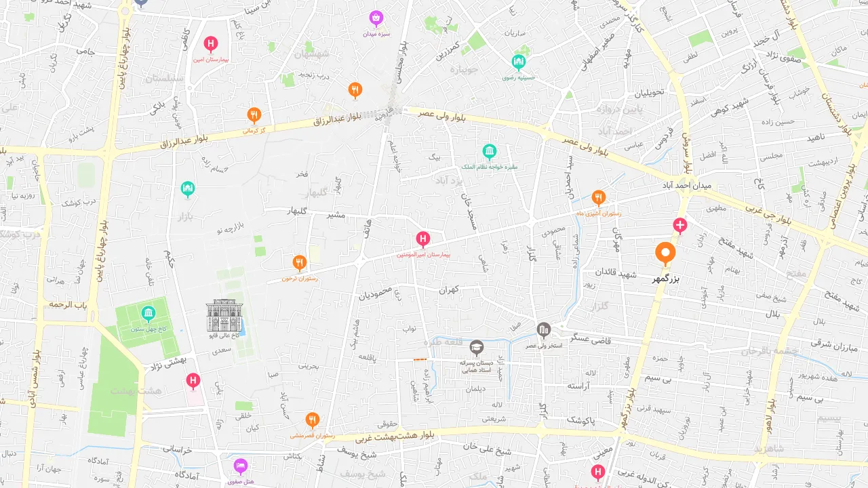Screen dimensions: 868x488
Task: Open the مقبره خواجه نظام الملک monument pin
Action: (490, 152)
